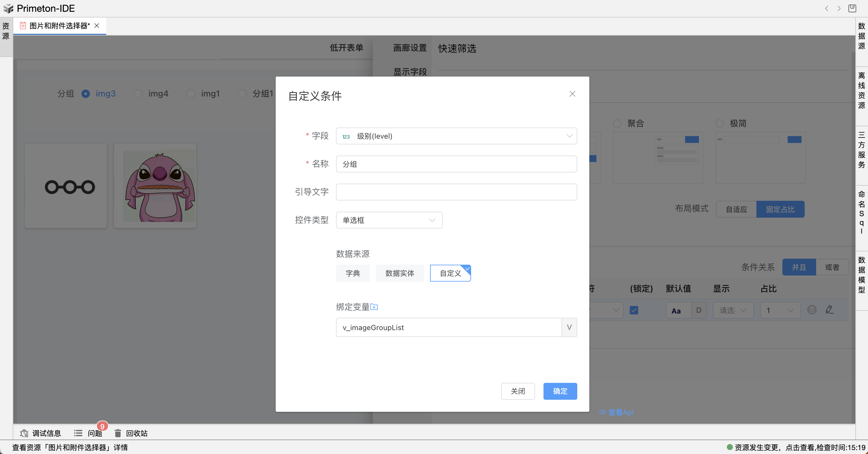Select the img4 radio option
This screenshot has width=868, height=454.
point(138,94)
